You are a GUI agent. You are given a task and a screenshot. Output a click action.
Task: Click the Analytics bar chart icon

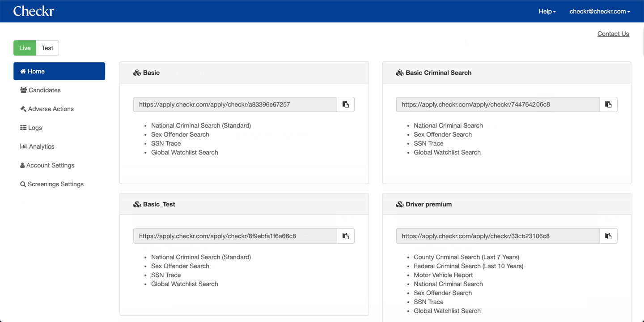23,146
